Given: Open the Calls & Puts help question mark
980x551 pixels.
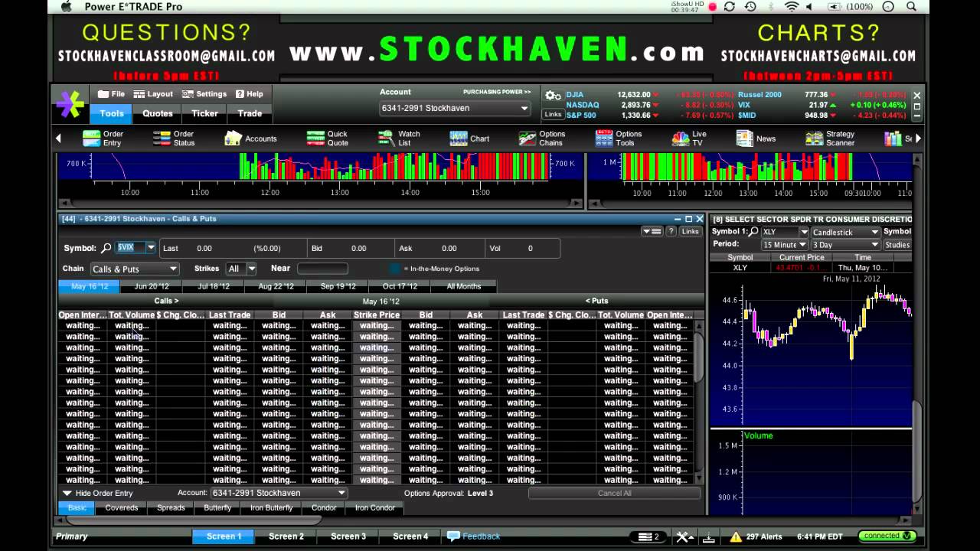Looking at the screenshot, I should [x=671, y=231].
